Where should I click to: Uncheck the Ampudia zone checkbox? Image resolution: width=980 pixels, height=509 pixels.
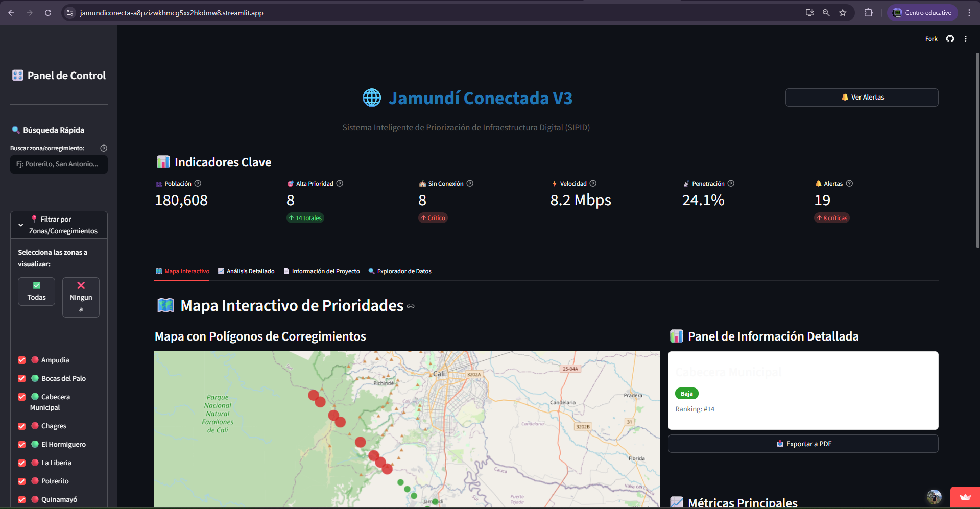(22, 360)
